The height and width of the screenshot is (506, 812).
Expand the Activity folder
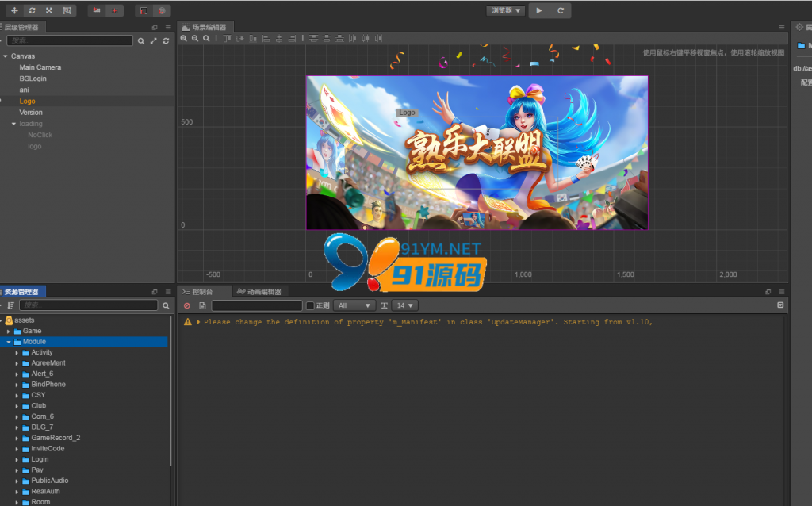(x=17, y=353)
